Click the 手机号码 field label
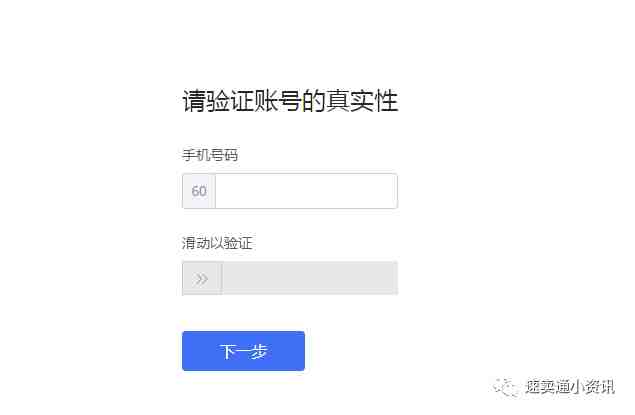 [210, 155]
